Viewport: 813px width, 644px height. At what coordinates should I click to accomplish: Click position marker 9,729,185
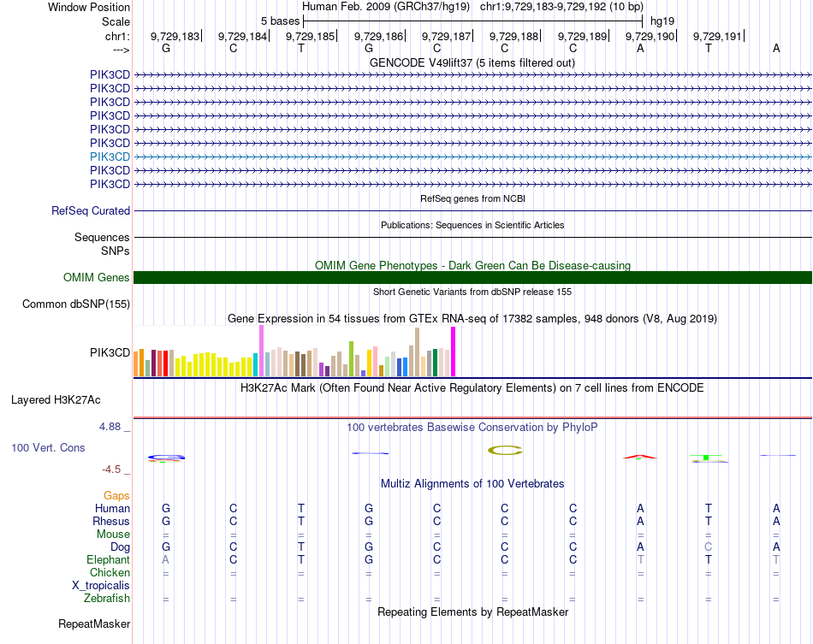tap(311, 36)
